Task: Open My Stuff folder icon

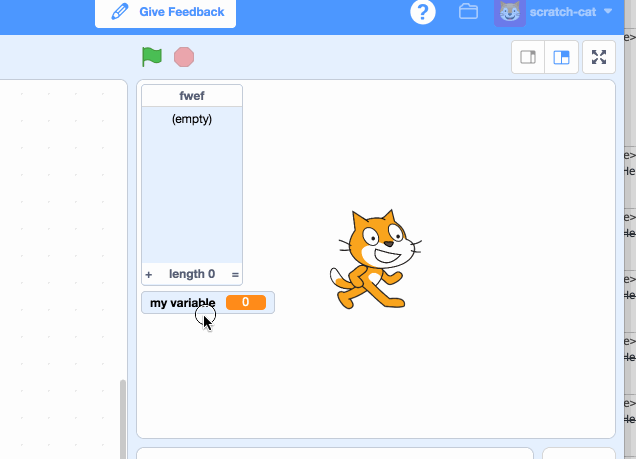Action: (468, 11)
